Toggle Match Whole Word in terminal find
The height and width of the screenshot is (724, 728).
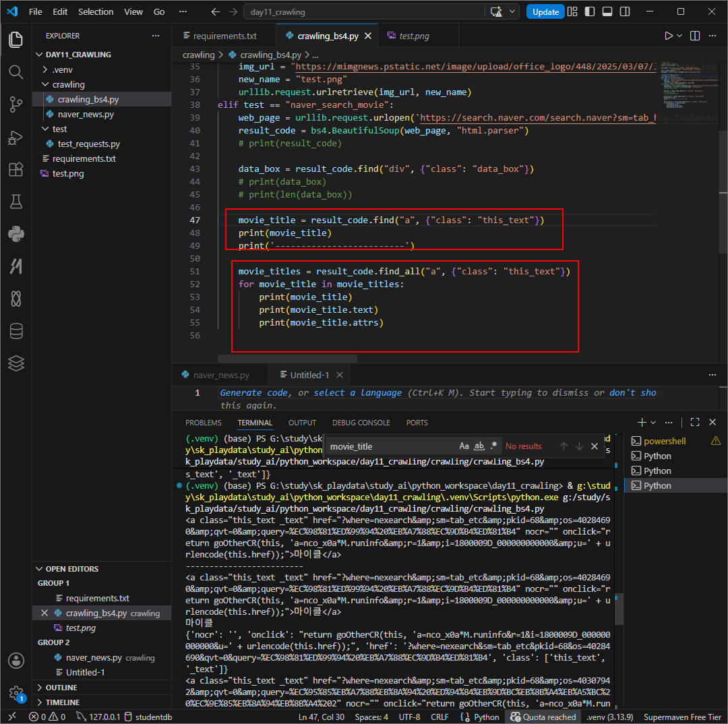pyautogui.click(x=479, y=446)
